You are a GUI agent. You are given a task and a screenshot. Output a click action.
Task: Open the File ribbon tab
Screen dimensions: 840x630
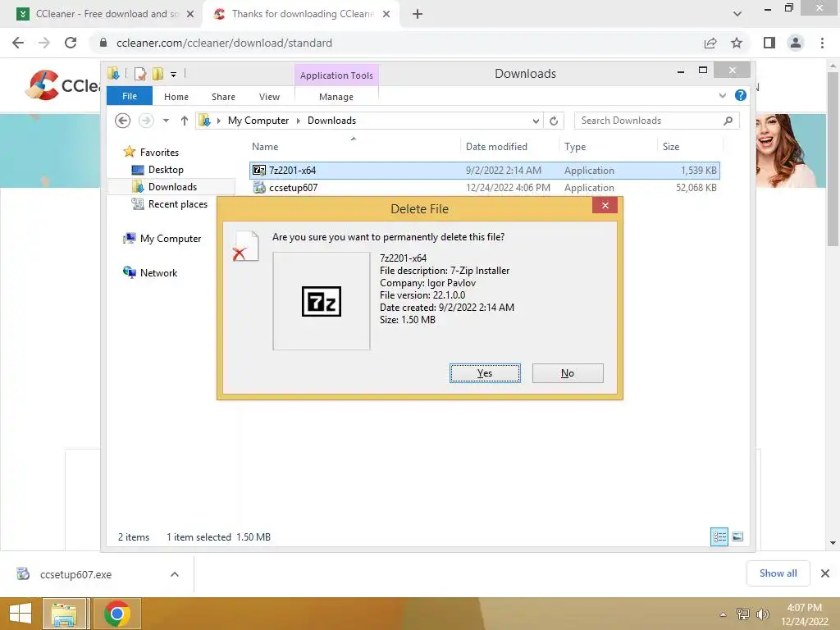(130, 96)
